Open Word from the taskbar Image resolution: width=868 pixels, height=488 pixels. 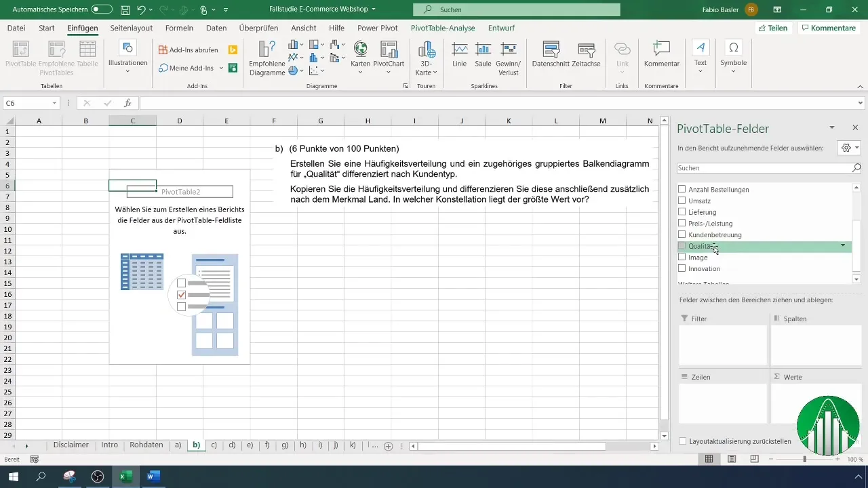click(x=153, y=476)
